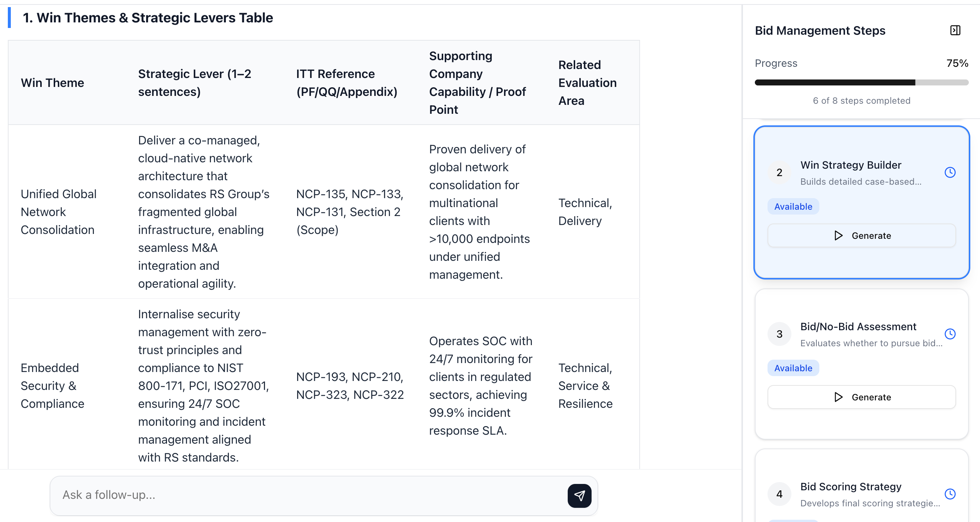Screen dimensions: 980x522
Task: Generate the Bid/No-Bid Assessment
Action: [x=861, y=397]
